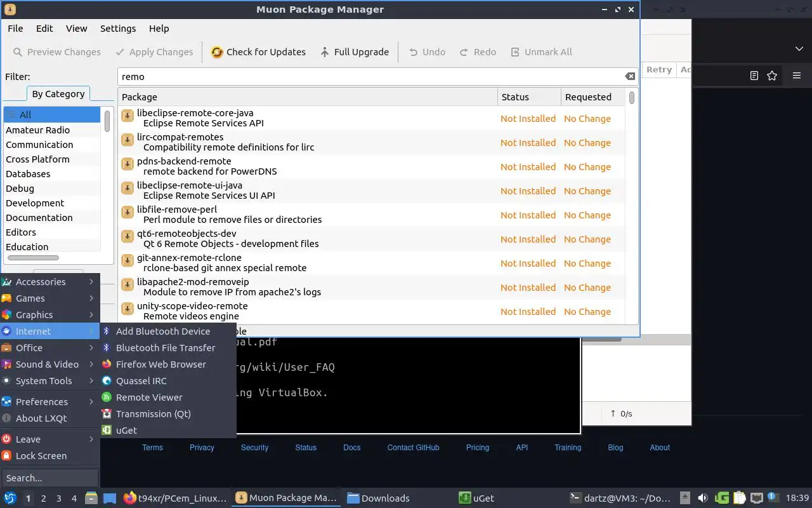This screenshot has height=508, width=812.
Task: Click the Firefox bookmark star icon
Action: (772, 76)
